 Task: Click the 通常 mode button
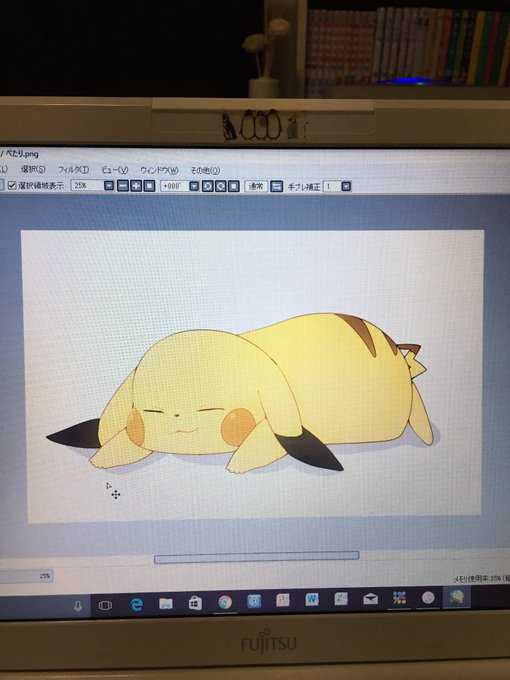pos(256,186)
